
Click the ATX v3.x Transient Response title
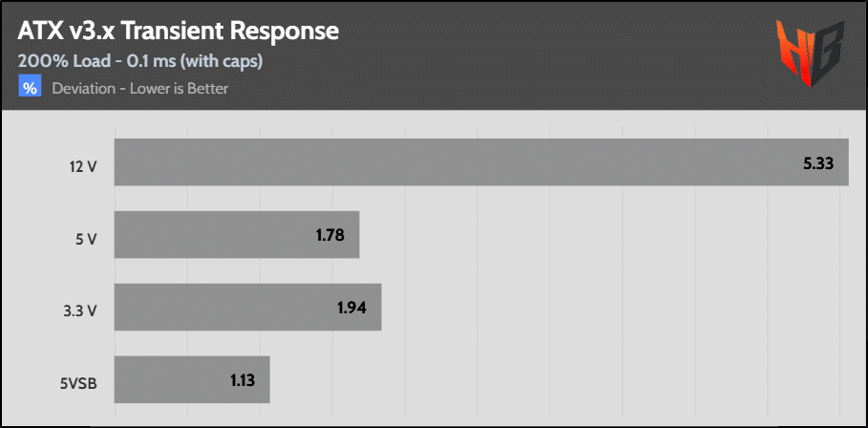179,32
